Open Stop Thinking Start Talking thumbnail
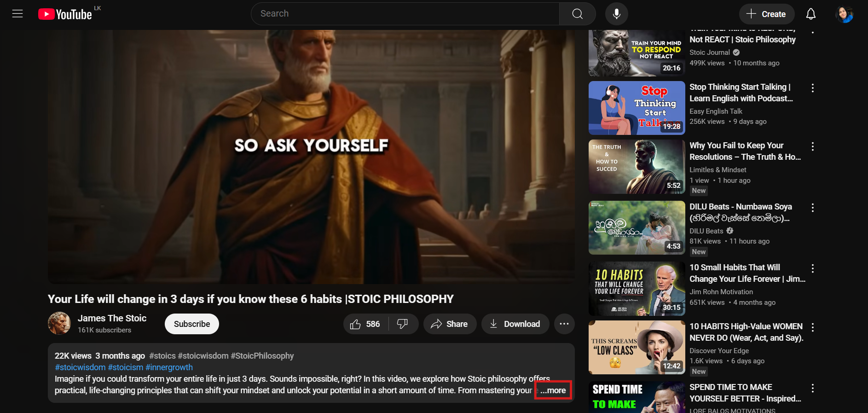Viewport: 868px width, 413px height. pyautogui.click(x=637, y=108)
